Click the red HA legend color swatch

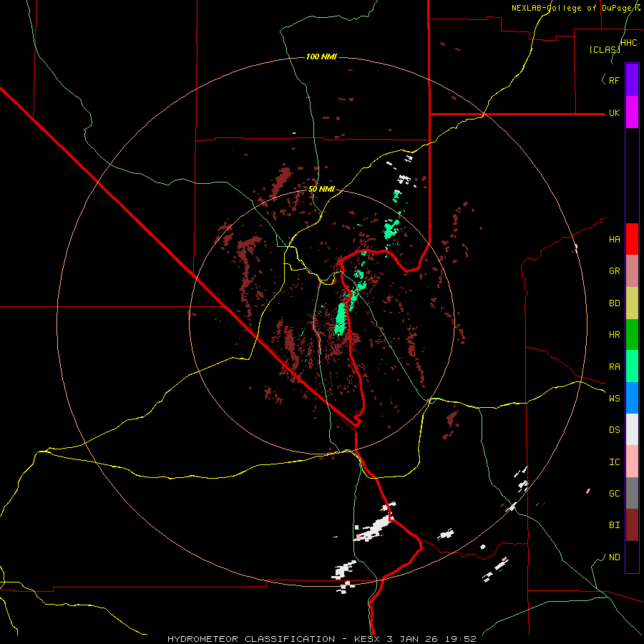[632, 239]
